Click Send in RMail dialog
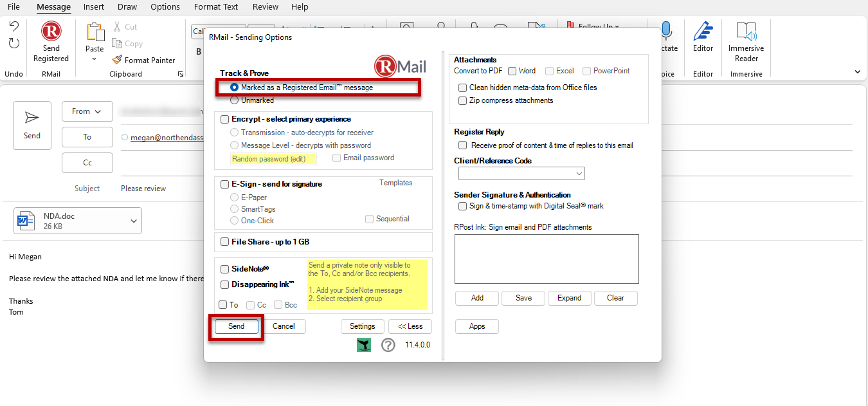Screen dimensions: 868x406 pyautogui.click(x=237, y=326)
